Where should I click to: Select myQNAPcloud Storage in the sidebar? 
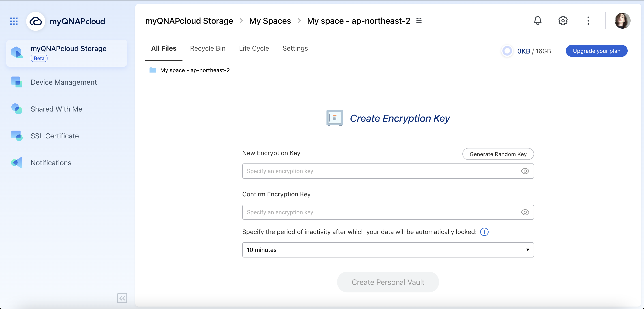(x=67, y=53)
